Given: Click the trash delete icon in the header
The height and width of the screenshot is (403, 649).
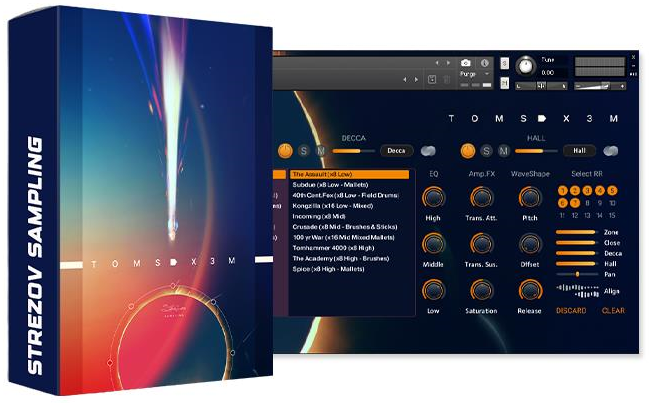Looking at the screenshot, I should (447, 79).
